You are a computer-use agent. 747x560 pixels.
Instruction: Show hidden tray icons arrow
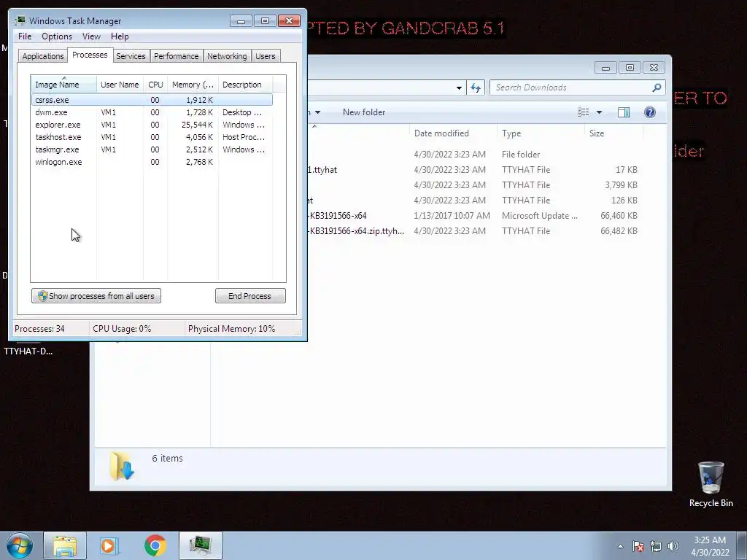pyautogui.click(x=620, y=546)
